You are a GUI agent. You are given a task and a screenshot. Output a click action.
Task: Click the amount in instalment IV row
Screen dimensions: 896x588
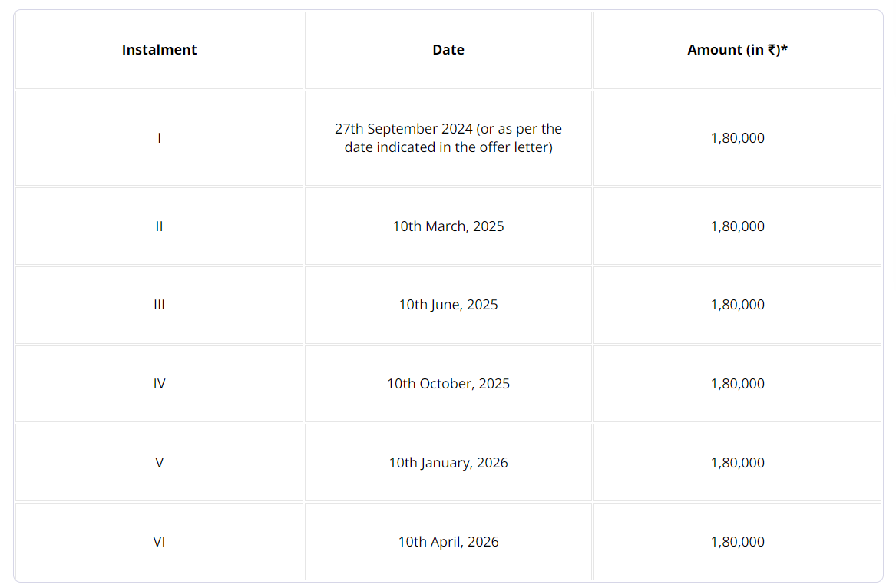click(737, 384)
